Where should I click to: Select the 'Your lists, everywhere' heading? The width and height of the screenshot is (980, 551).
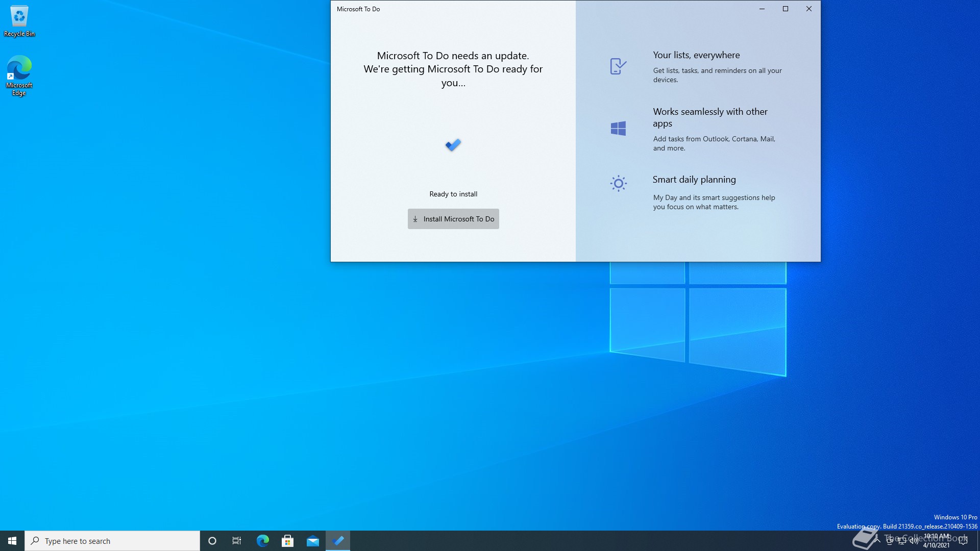[696, 55]
